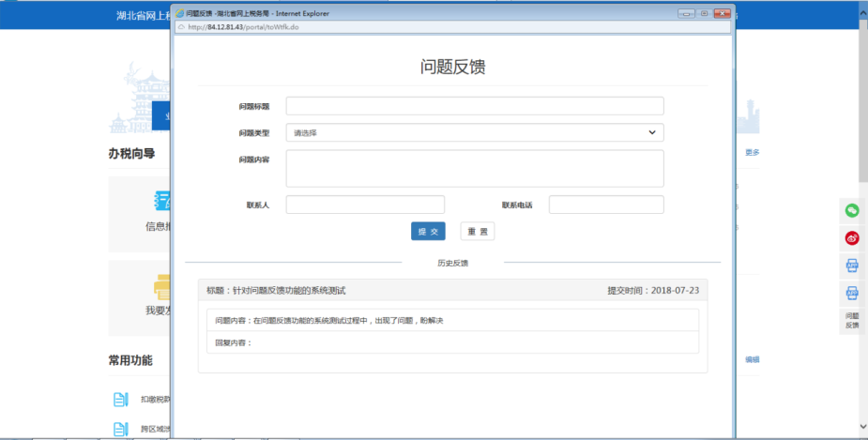Click the 问题反馈 sidebar shortcut

click(852, 321)
